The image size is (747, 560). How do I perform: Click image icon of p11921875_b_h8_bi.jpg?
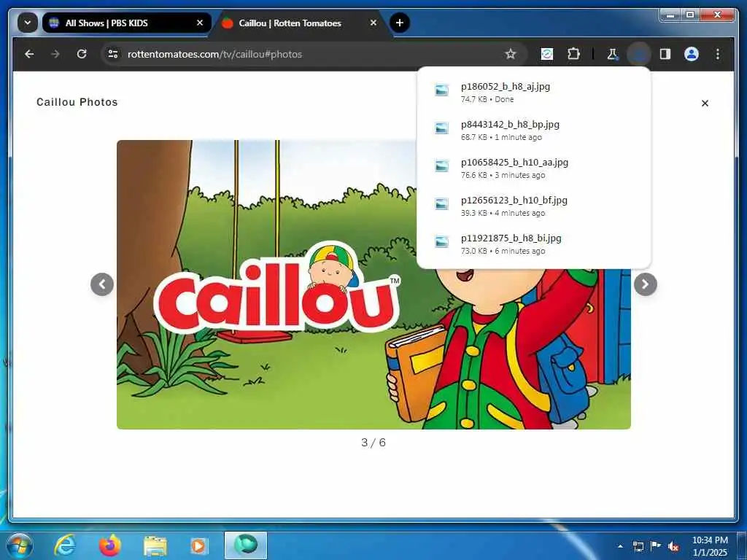click(x=441, y=242)
